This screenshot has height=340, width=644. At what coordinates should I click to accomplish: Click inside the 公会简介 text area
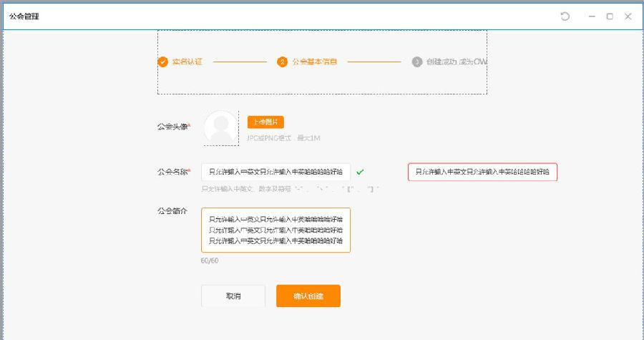click(x=275, y=230)
